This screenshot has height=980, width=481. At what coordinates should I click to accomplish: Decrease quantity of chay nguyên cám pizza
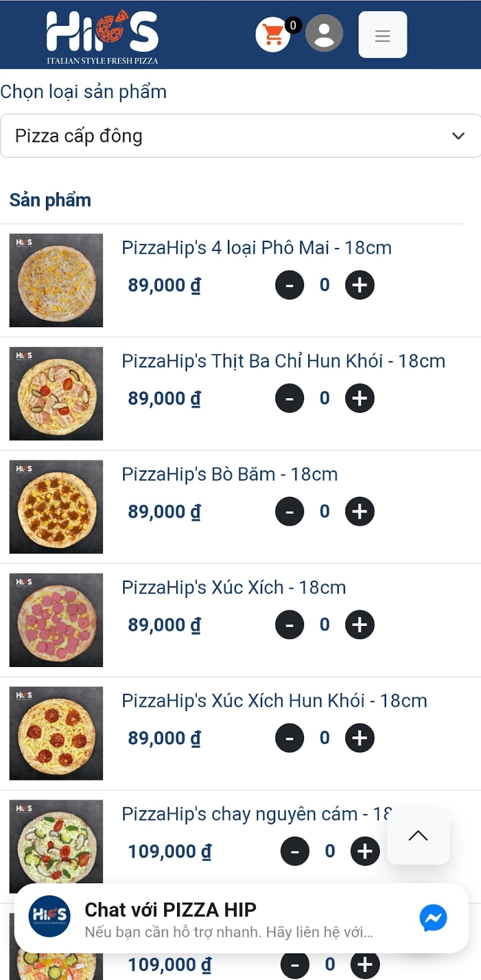tap(295, 851)
